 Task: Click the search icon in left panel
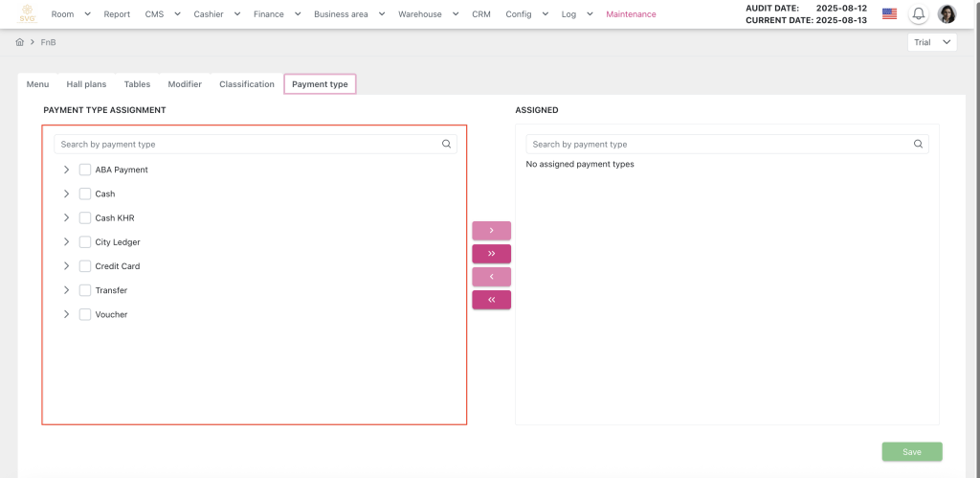point(446,145)
